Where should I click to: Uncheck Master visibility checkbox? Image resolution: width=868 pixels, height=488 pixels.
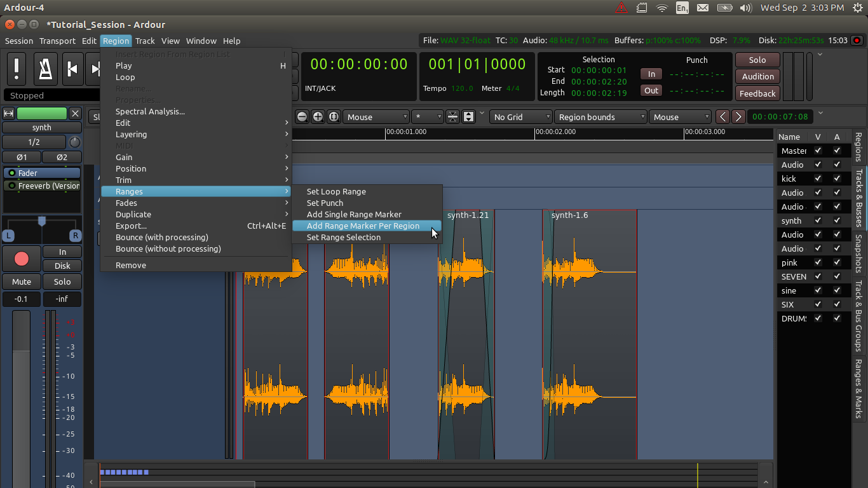818,151
